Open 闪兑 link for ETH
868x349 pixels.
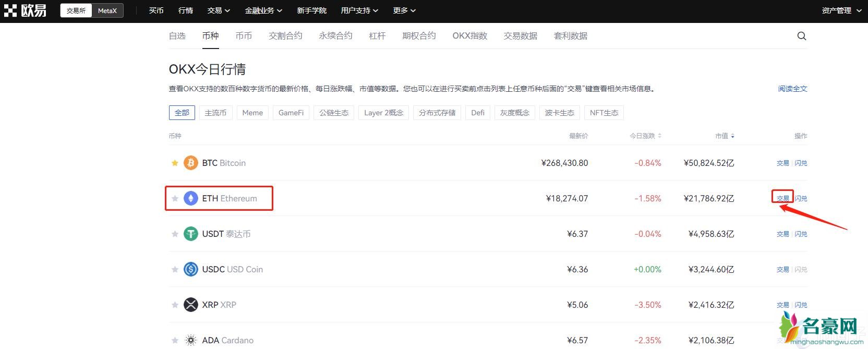pyautogui.click(x=801, y=198)
